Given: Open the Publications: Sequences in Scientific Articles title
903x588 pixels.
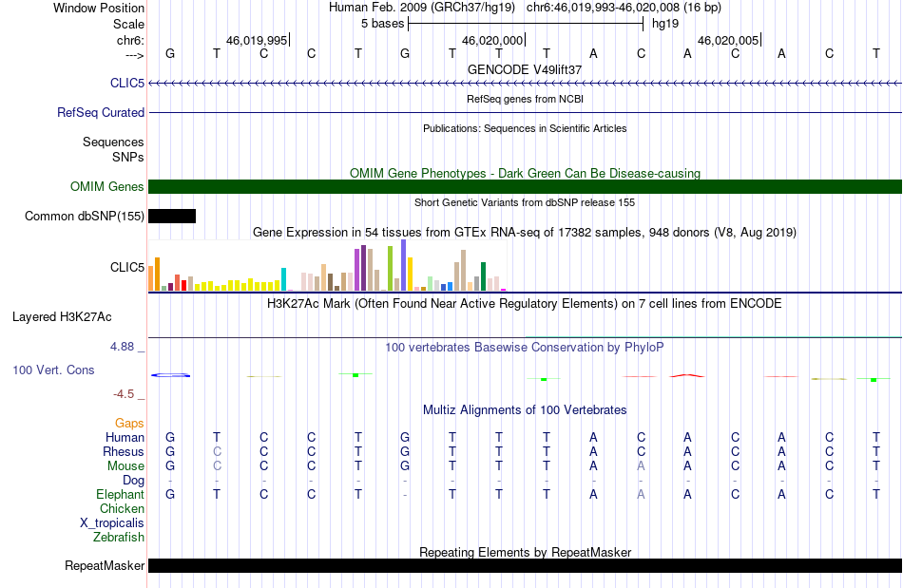Looking at the screenshot, I should (525, 128).
